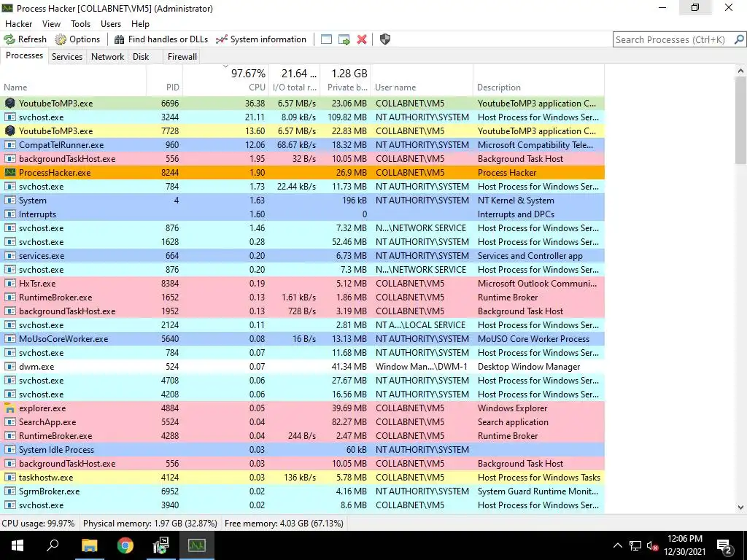The height and width of the screenshot is (560, 747).
Task: Show hidden system tray icons
Action: [x=617, y=545]
